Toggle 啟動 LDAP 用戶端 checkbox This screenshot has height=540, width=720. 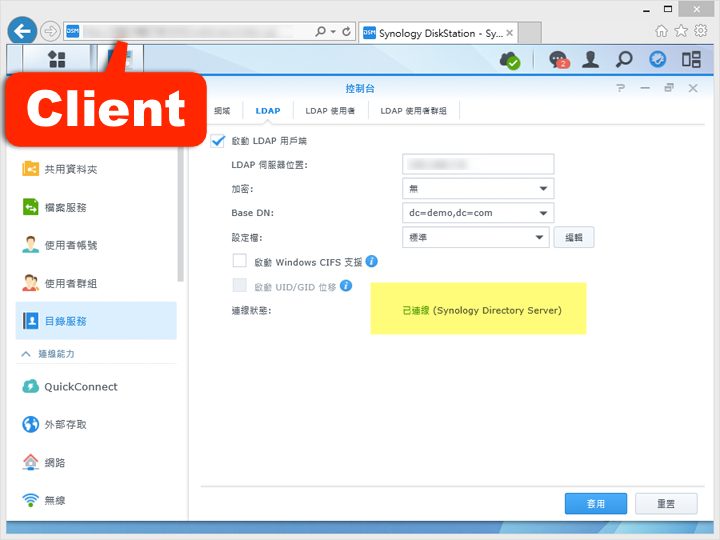click(218, 141)
